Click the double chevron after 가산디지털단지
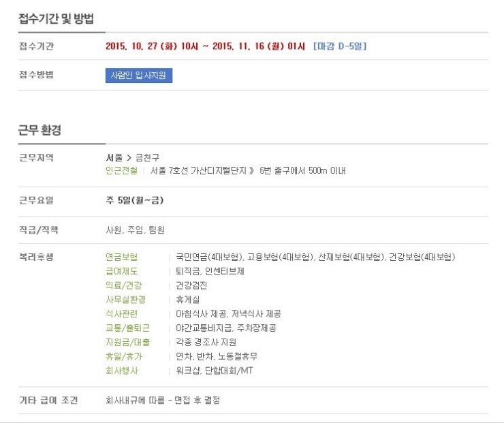The image size is (504, 423). 252,170
